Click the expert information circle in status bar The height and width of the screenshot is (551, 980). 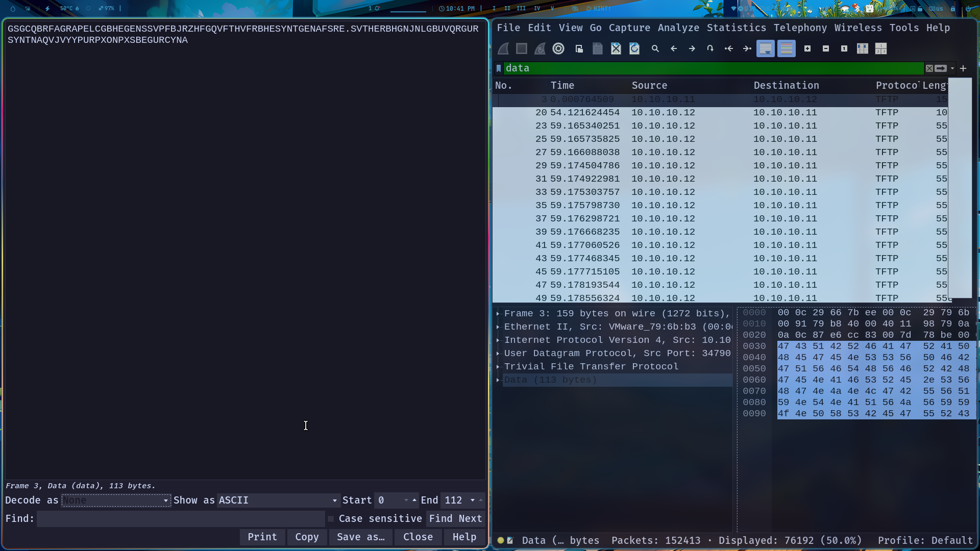coord(501,540)
